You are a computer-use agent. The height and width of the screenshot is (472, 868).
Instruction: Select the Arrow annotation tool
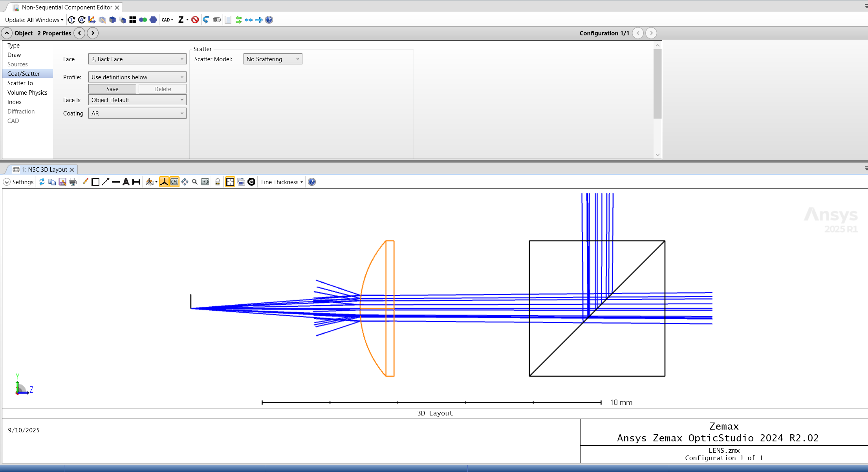[106, 182]
